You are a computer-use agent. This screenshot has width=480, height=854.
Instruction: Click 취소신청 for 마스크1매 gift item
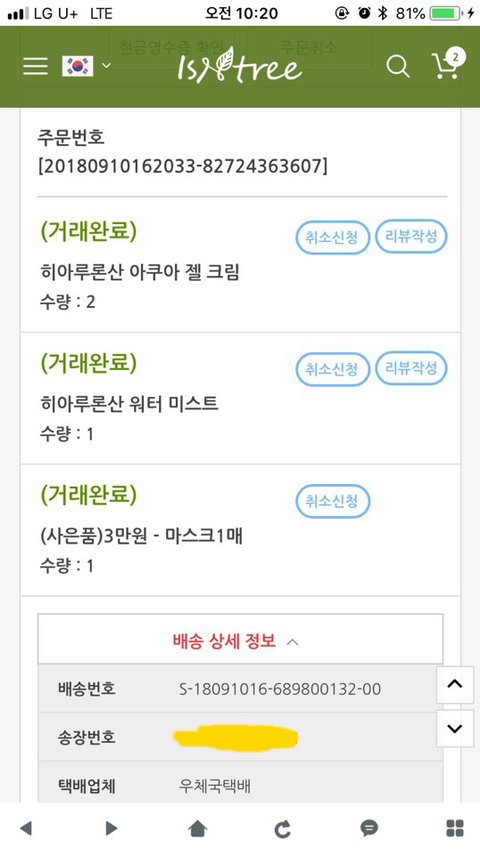[x=332, y=502]
